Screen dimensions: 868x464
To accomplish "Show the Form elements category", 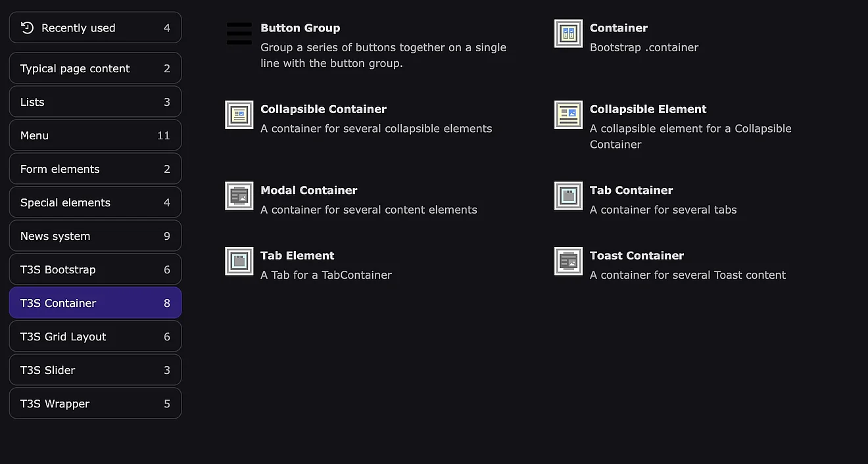I will click(x=95, y=169).
